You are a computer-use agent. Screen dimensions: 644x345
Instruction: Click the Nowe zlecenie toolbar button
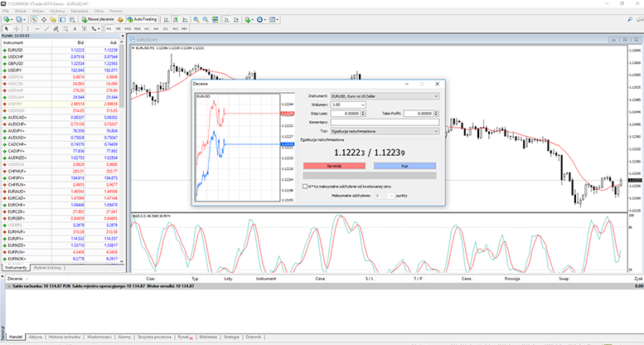pos(99,17)
